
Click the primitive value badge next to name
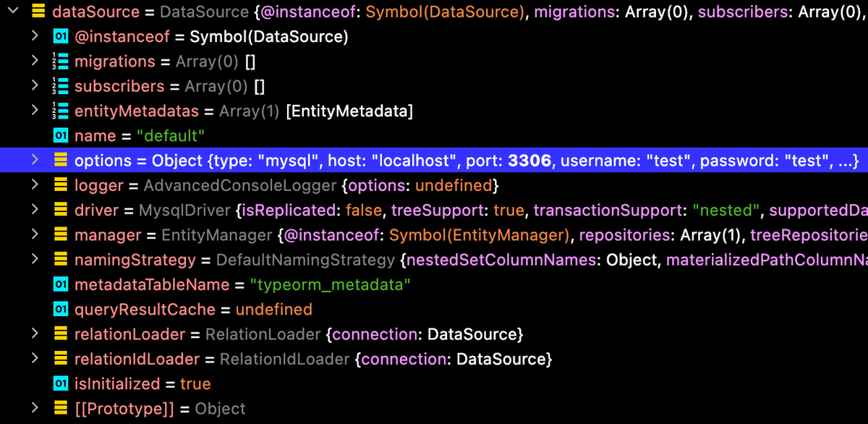point(61,135)
